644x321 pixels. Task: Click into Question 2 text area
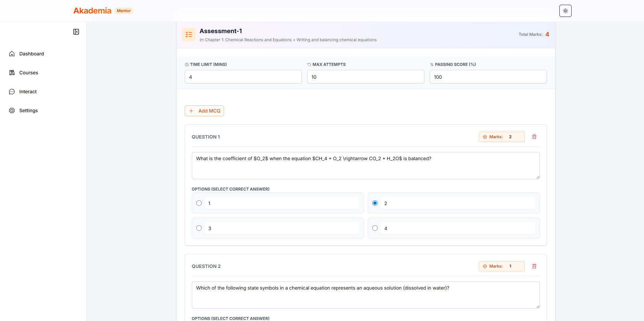click(x=365, y=295)
